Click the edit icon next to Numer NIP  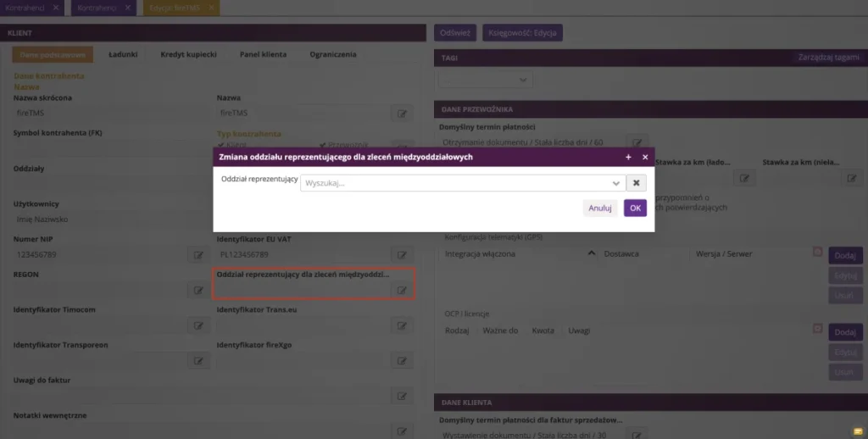(198, 255)
